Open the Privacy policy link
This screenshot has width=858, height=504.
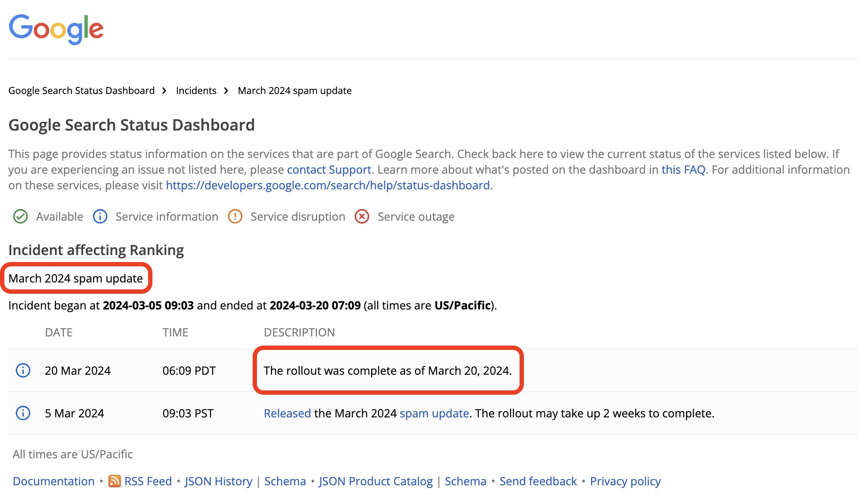(x=625, y=481)
